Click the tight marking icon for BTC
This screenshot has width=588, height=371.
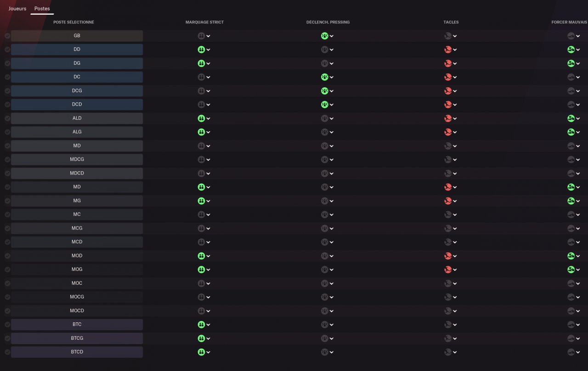click(x=201, y=325)
